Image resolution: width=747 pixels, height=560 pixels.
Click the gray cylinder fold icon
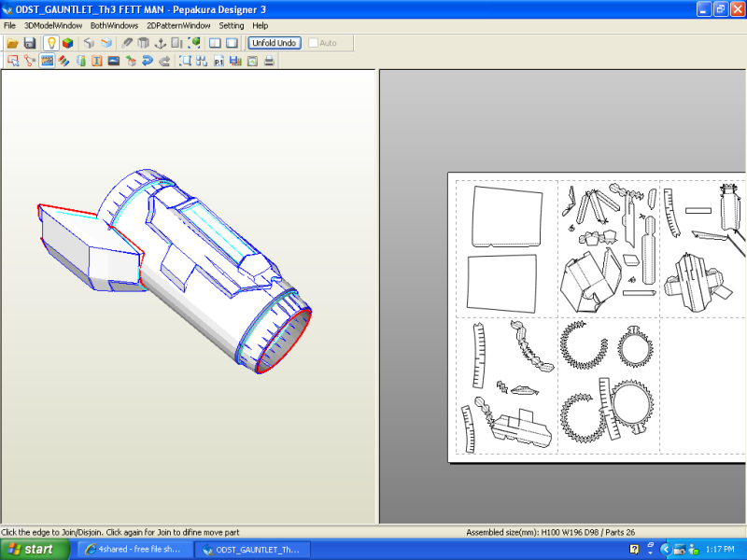pos(144,43)
